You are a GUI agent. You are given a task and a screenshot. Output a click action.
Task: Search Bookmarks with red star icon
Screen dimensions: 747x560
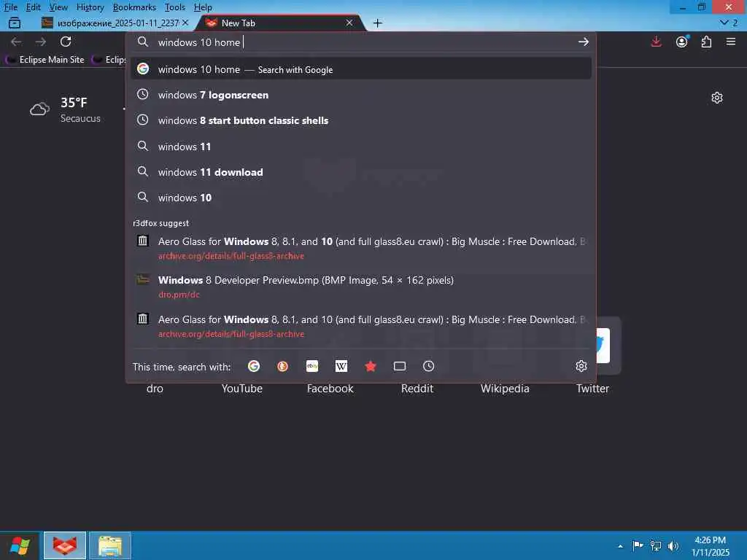click(x=370, y=366)
